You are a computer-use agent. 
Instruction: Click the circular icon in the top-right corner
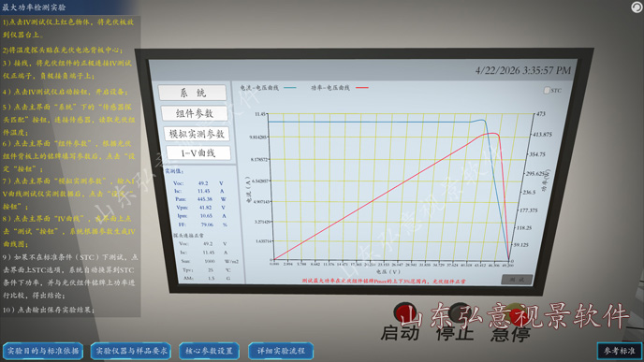637,7
